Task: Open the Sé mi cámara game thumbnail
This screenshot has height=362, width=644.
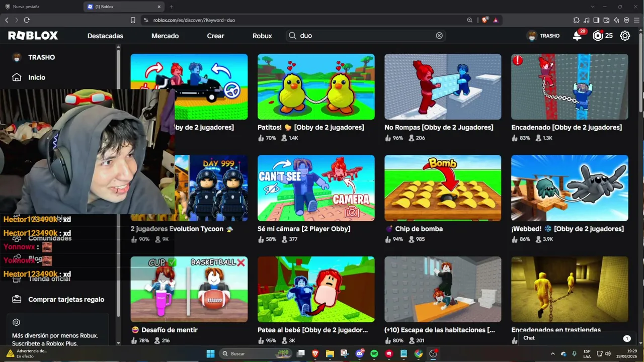Action: (316, 188)
